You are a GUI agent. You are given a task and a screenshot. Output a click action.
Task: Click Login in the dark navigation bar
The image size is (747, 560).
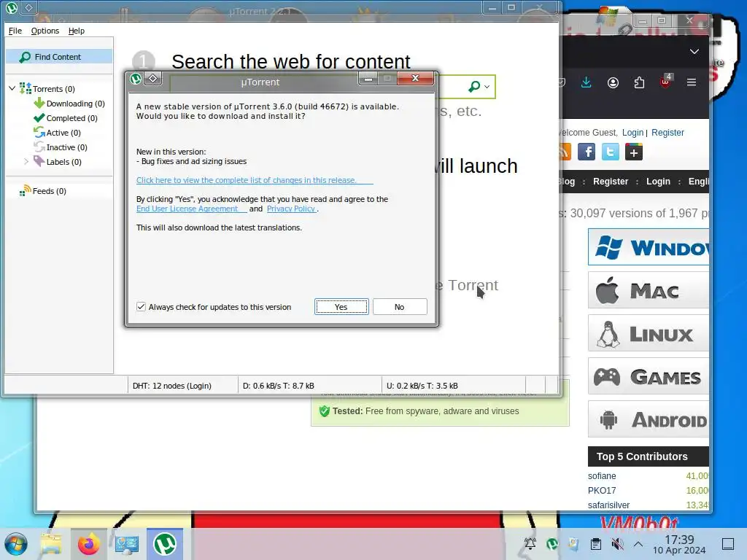coord(659,182)
